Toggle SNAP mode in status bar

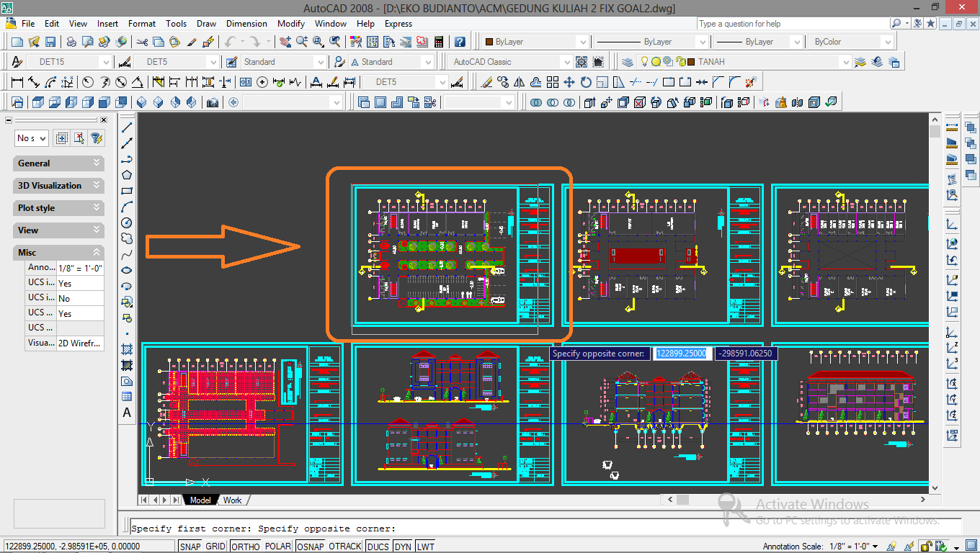coord(190,547)
